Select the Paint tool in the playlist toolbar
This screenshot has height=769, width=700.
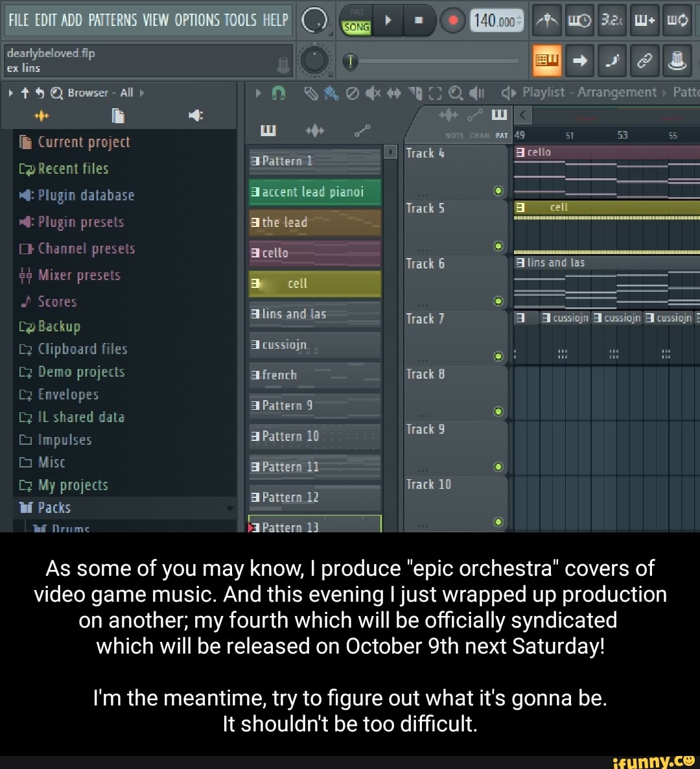coord(331,93)
